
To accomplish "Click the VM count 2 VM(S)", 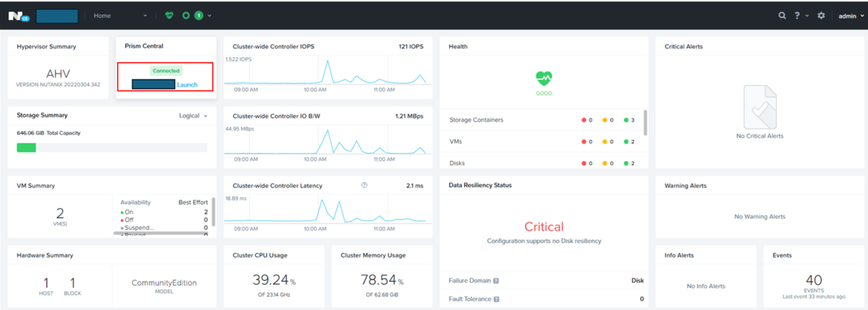I will (x=59, y=216).
